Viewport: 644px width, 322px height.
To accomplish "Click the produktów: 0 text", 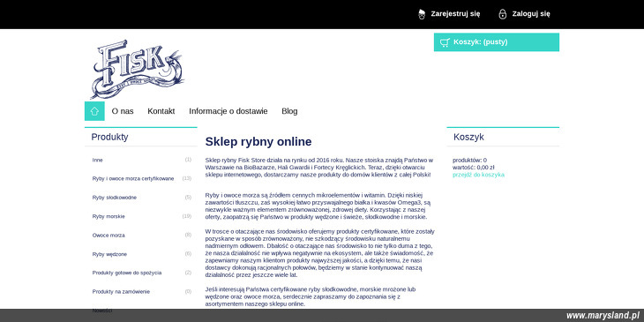I will tap(470, 161).
